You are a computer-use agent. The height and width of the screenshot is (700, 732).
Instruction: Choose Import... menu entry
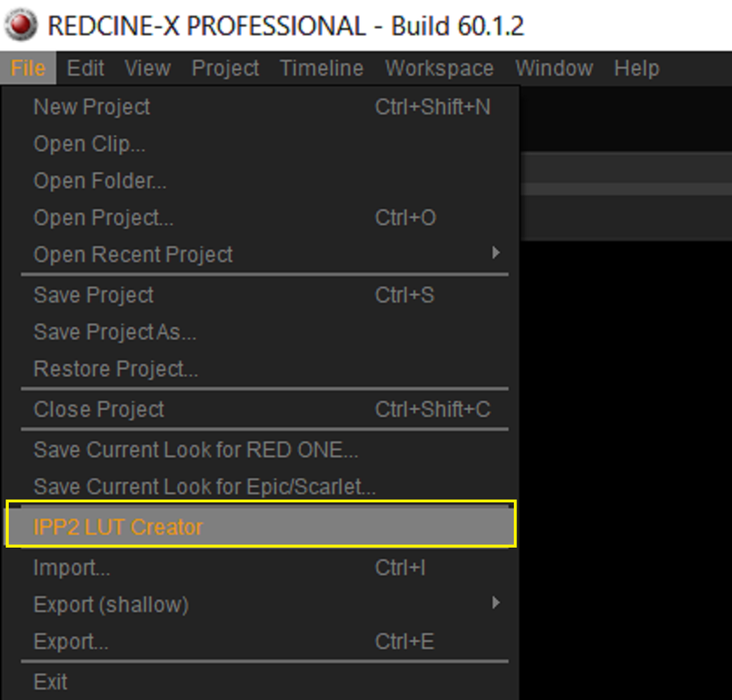262,568
